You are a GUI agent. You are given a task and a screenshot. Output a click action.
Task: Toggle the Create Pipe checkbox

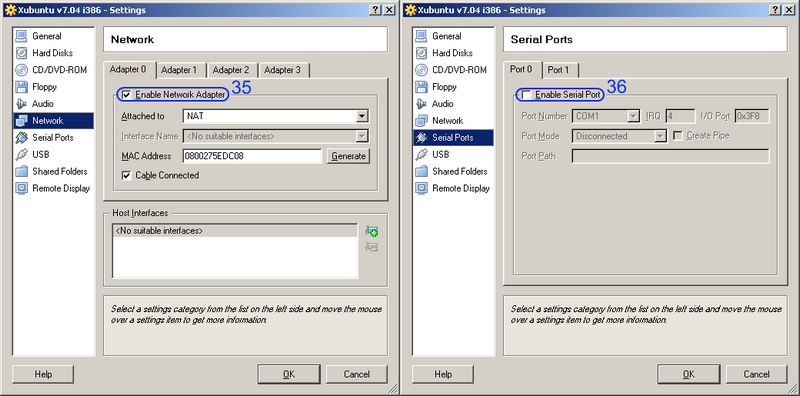click(678, 136)
